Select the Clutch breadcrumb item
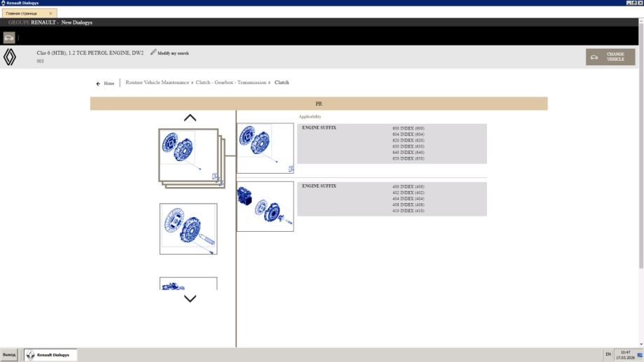Screen dimensions: 644x362 click(x=282, y=83)
